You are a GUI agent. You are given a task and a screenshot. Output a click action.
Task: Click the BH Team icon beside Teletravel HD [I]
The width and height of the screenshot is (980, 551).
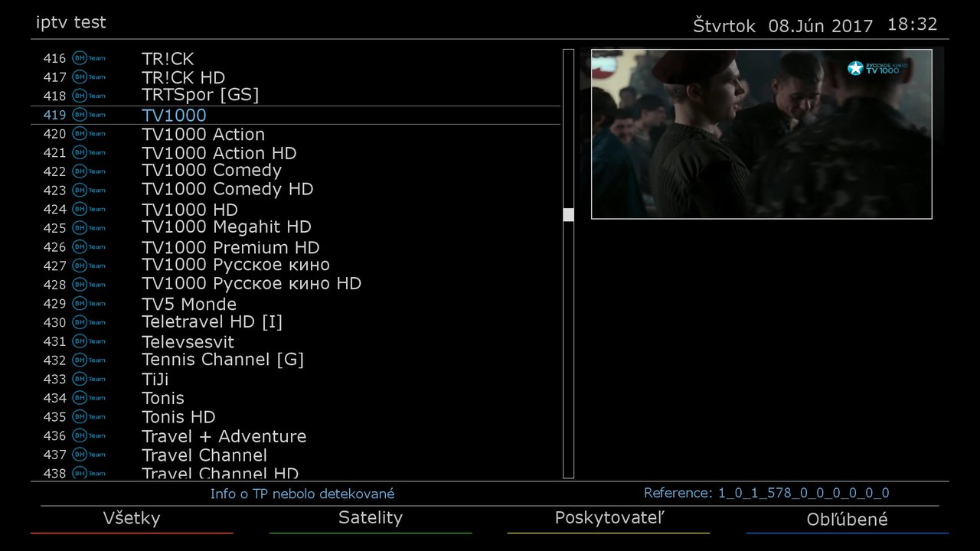click(x=89, y=322)
